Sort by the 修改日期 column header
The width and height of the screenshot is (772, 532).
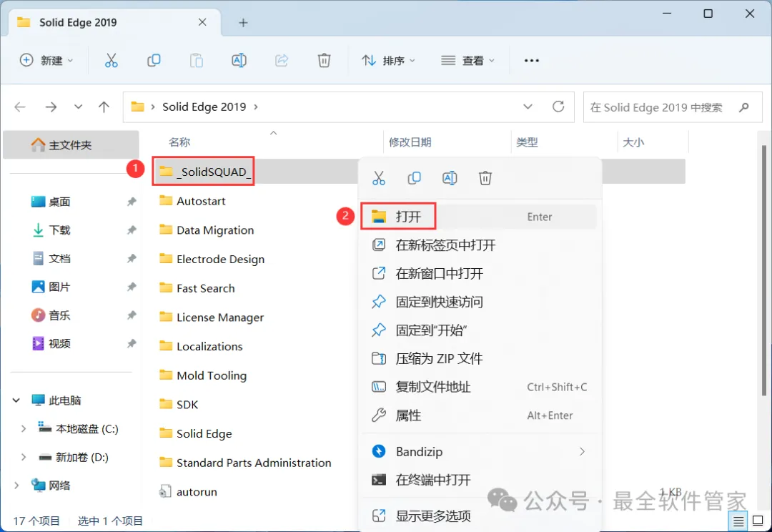(410, 142)
